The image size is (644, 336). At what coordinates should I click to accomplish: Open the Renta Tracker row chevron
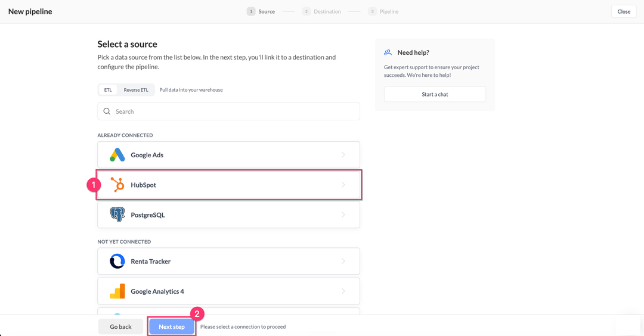pyautogui.click(x=343, y=261)
